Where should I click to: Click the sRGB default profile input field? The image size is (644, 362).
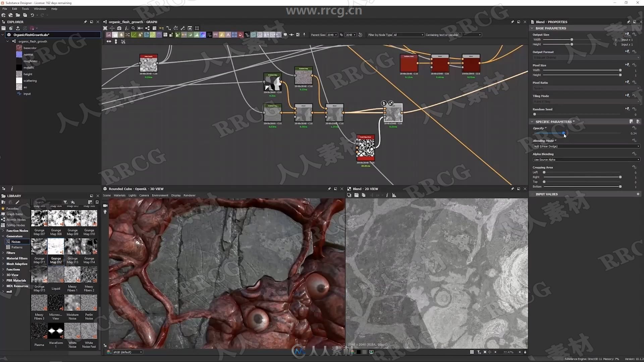click(x=126, y=352)
